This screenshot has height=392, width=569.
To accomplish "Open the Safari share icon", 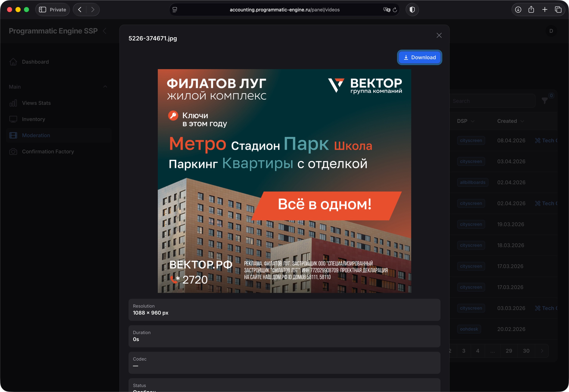I will click(x=531, y=10).
